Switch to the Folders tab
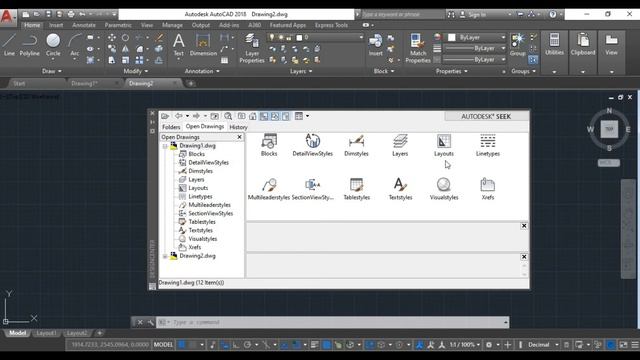640x360 pixels. click(171, 127)
